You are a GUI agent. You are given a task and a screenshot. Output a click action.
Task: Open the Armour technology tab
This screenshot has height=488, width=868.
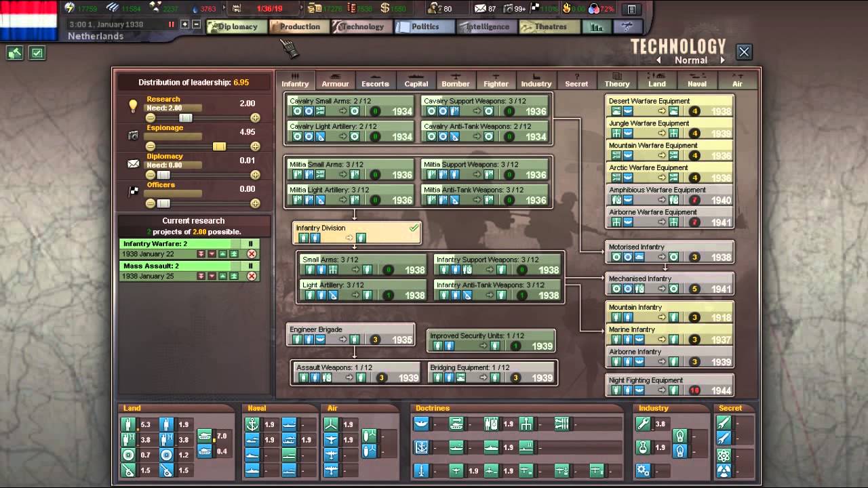335,80
